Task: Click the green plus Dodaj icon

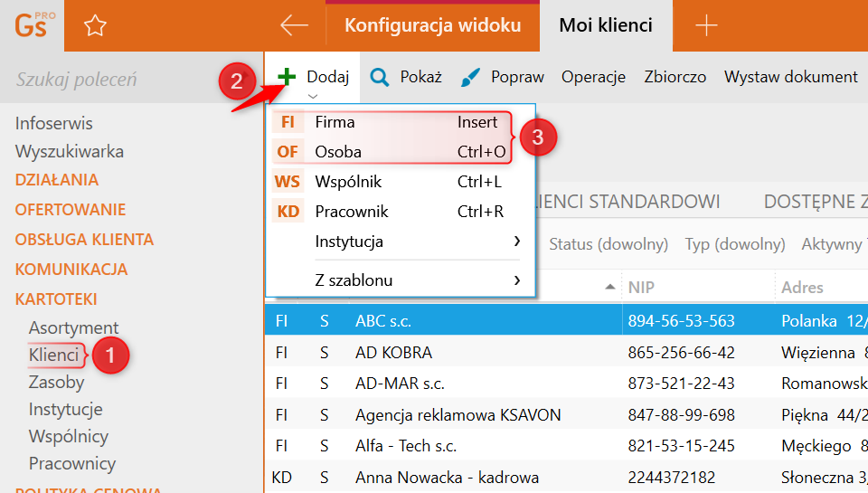Action: pyautogui.click(x=287, y=77)
